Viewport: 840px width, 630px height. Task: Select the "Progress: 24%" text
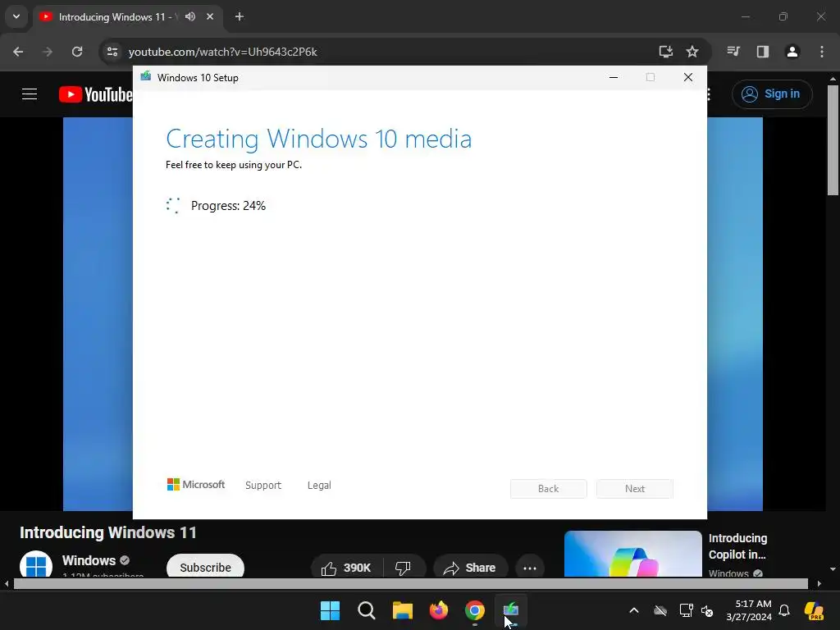[x=228, y=206]
